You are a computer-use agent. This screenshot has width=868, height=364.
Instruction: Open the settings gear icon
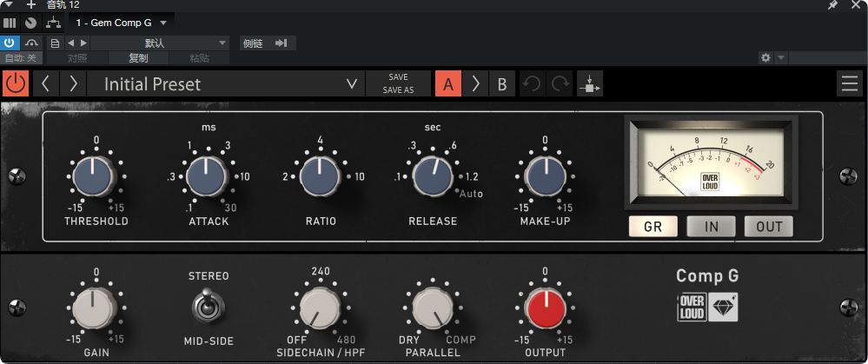point(765,57)
